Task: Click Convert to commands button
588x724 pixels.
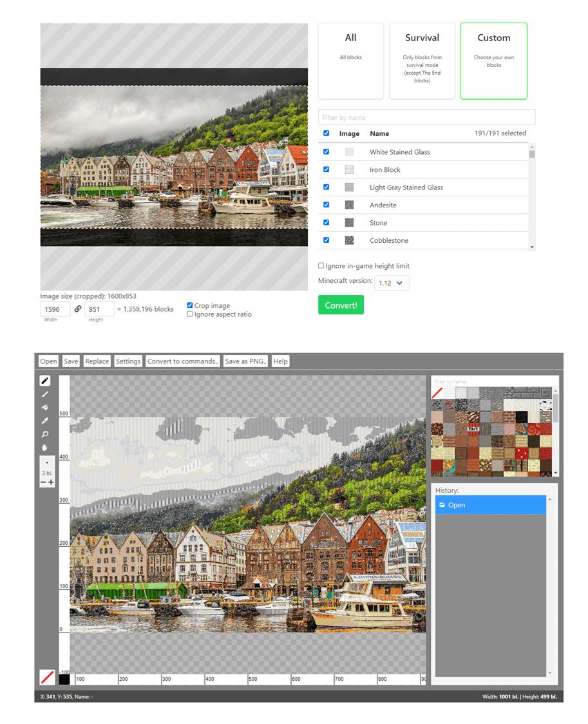Action: [183, 361]
